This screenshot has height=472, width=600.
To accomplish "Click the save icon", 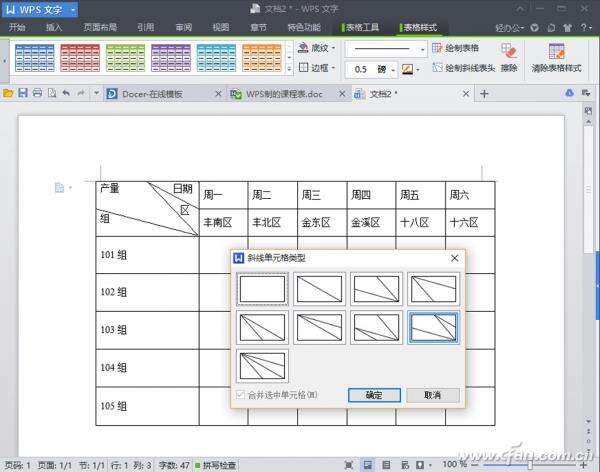I will (23, 93).
